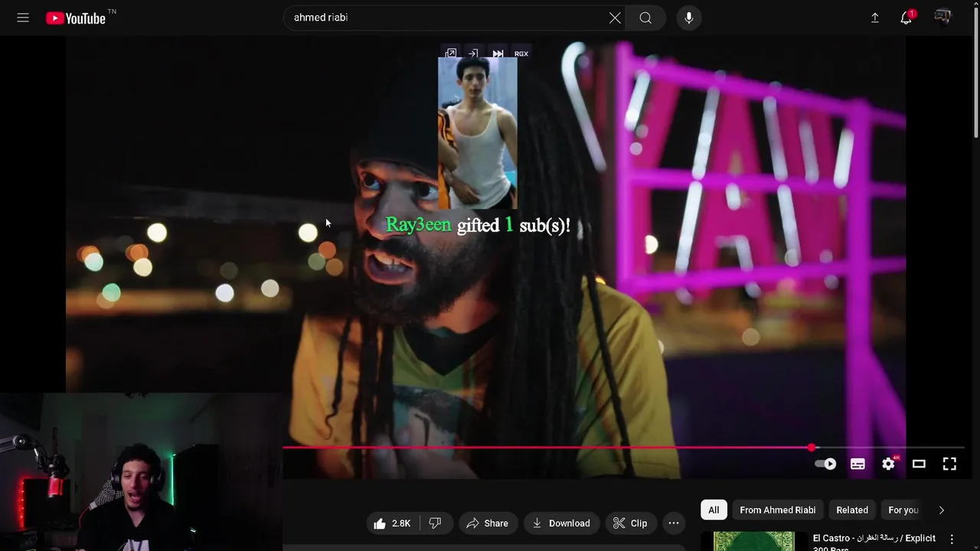Start voice search with the microphone

(689, 18)
